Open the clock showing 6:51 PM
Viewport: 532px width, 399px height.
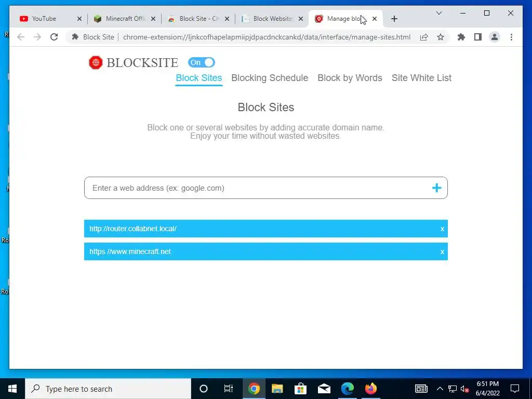487,389
